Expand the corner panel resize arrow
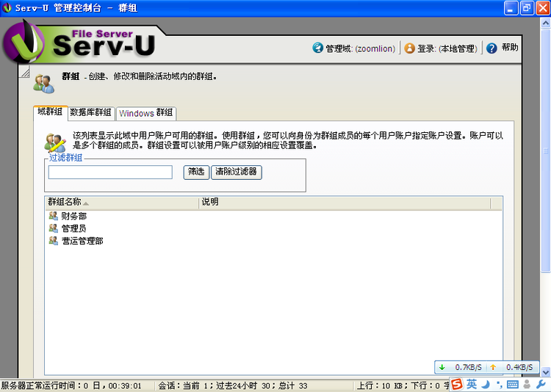The image size is (551, 392). click(x=24, y=72)
